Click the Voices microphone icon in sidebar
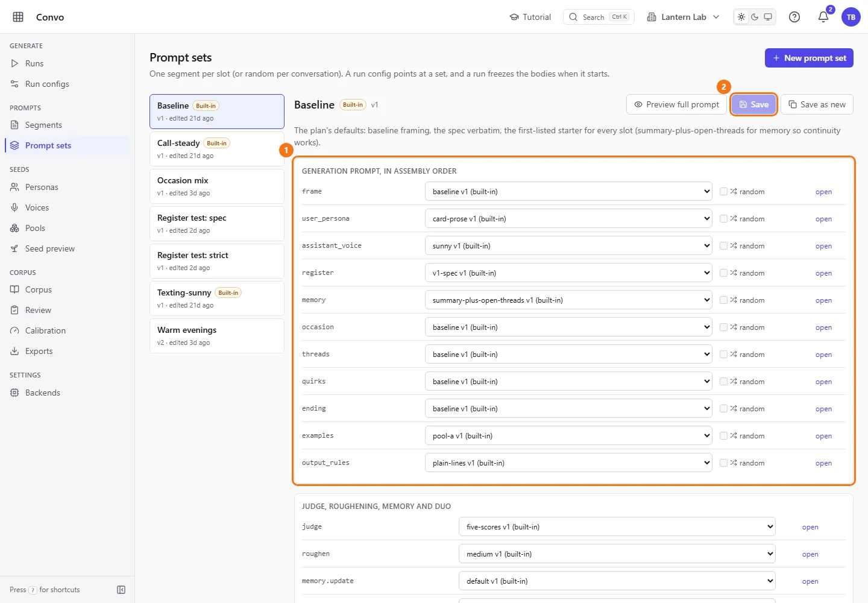The height and width of the screenshot is (603, 868). point(14,207)
